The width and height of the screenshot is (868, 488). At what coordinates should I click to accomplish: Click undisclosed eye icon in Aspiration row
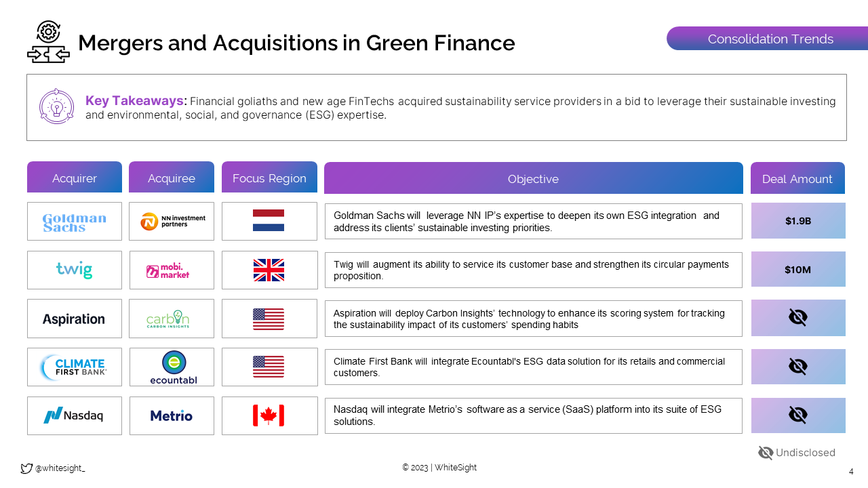coord(797,317)
